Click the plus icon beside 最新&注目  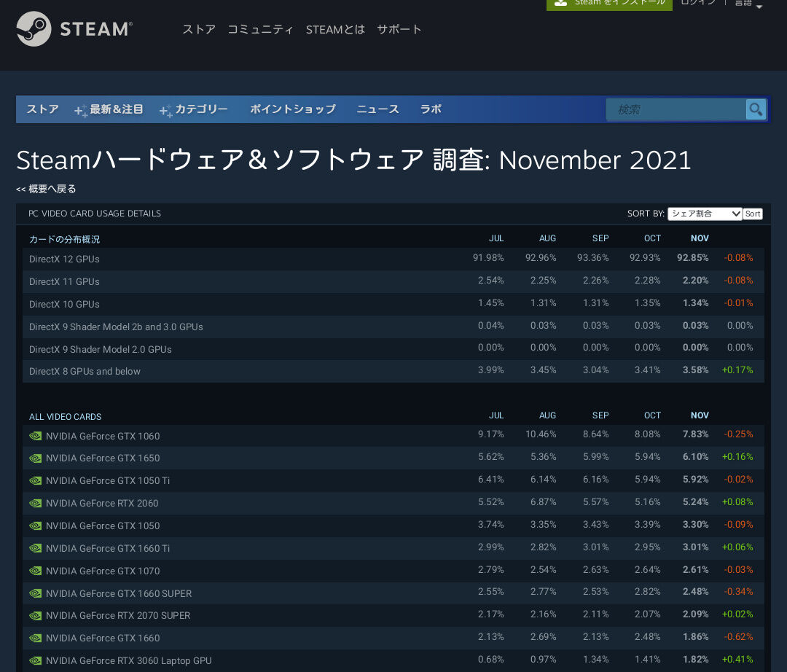(x=81, y=111)
